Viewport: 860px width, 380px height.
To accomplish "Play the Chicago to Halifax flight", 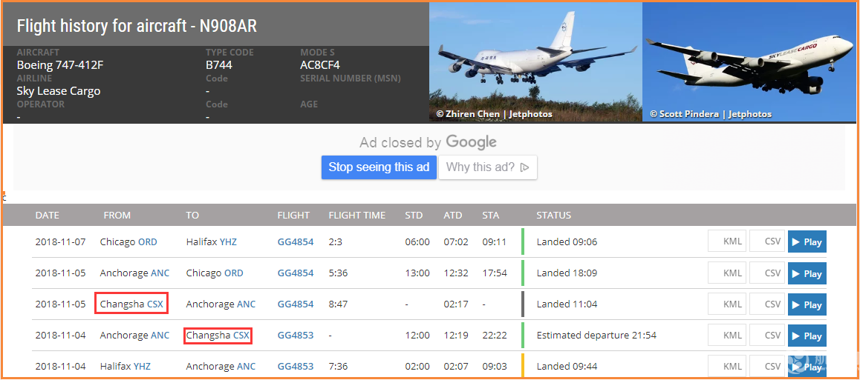I will 807,242.
